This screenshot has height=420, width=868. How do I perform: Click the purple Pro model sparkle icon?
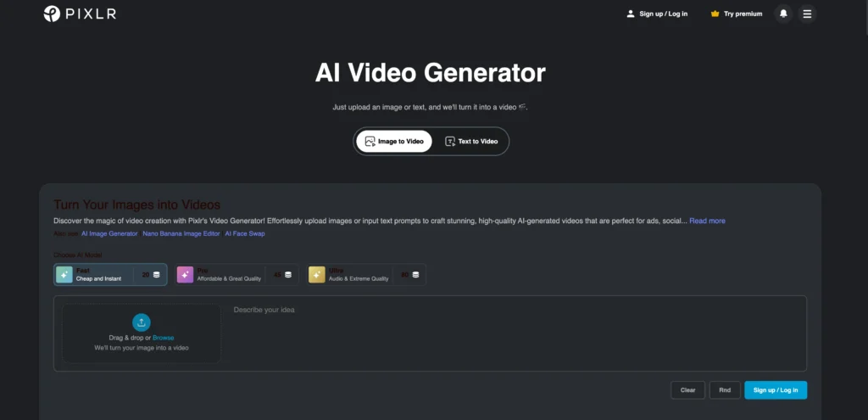click(185, 274)
